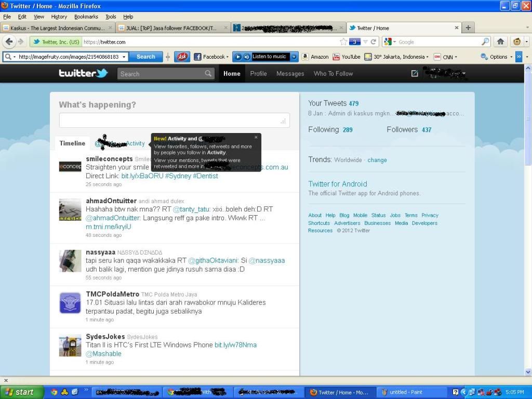This screenshot has height=399, width=532.
Task: Expand the CNN toolbar dropdown arrow
Action: (x=456, y=57)
